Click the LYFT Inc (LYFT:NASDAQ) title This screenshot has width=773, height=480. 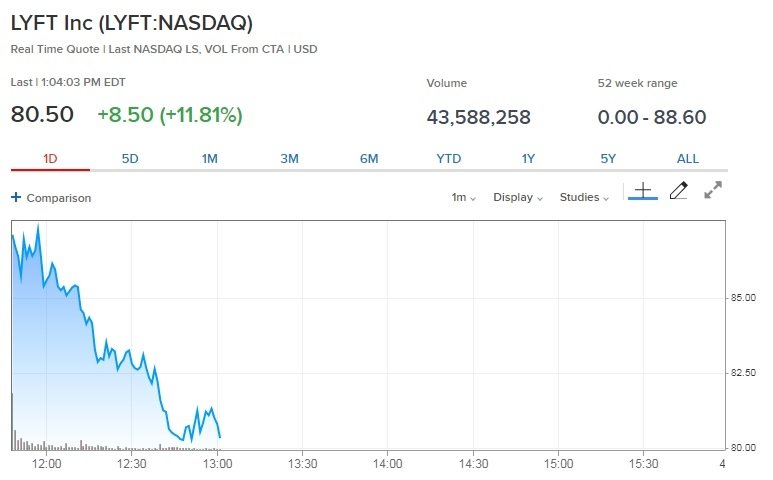(x=131, y=22)
